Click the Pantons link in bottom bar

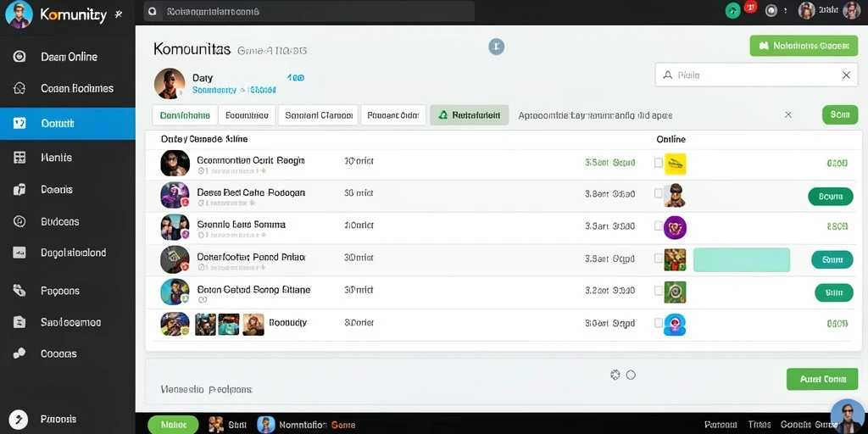721,425
